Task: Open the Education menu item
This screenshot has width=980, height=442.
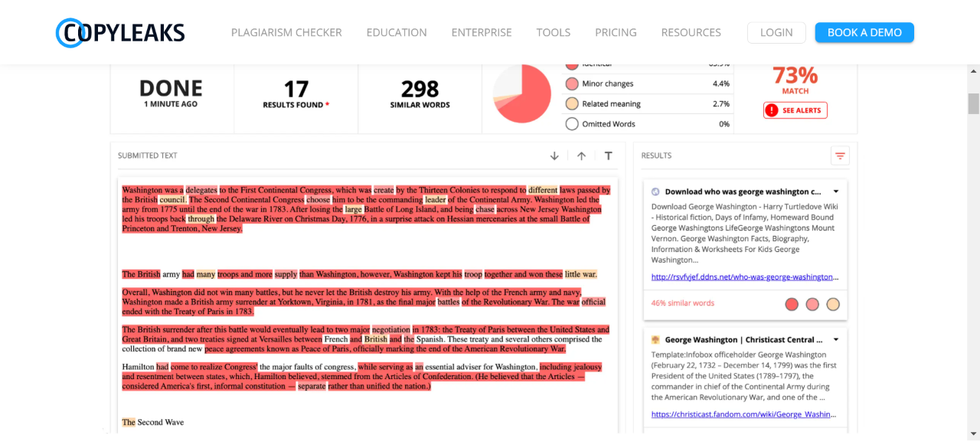Action: (x=397, y=32)
